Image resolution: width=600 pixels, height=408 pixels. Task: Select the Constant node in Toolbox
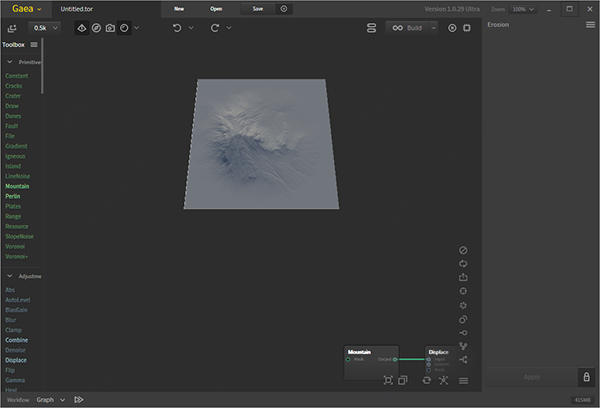[16, 76]
